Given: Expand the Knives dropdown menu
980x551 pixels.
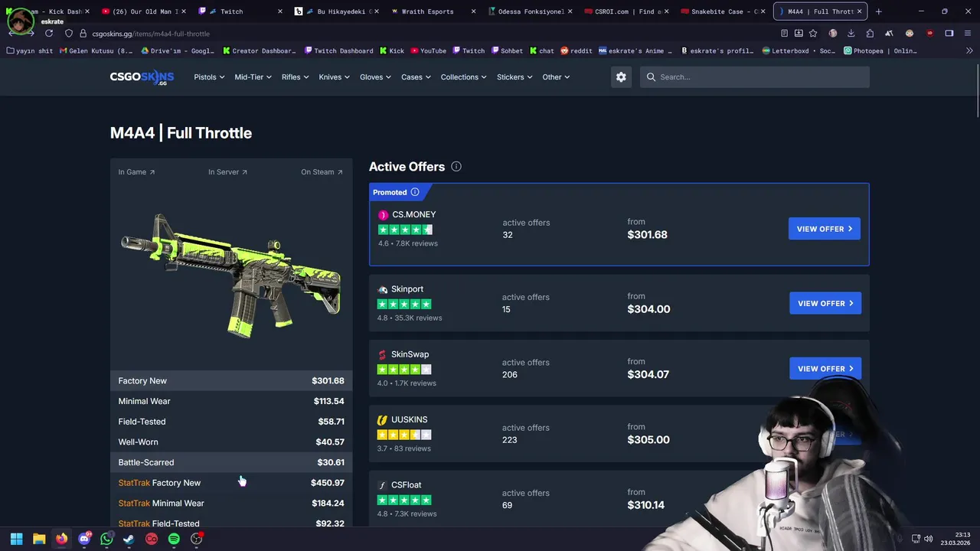Looking at the screenshot, I should point(334,77).
